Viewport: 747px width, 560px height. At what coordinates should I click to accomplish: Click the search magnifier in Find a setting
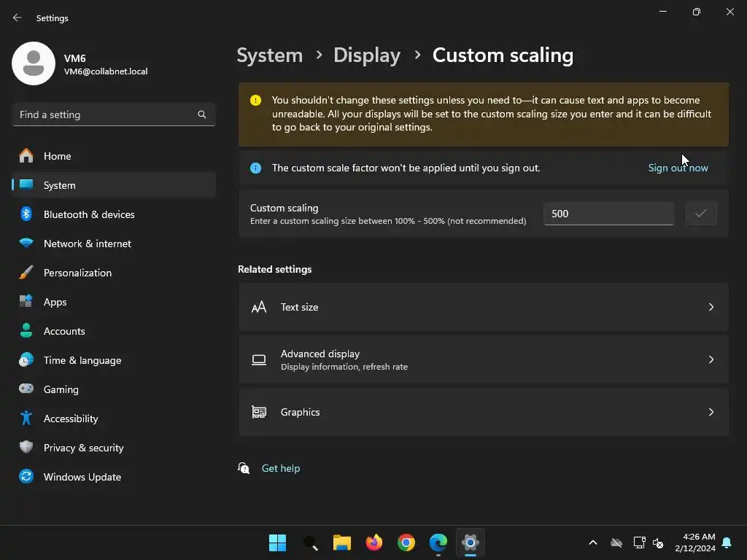[x=202, y=114]
